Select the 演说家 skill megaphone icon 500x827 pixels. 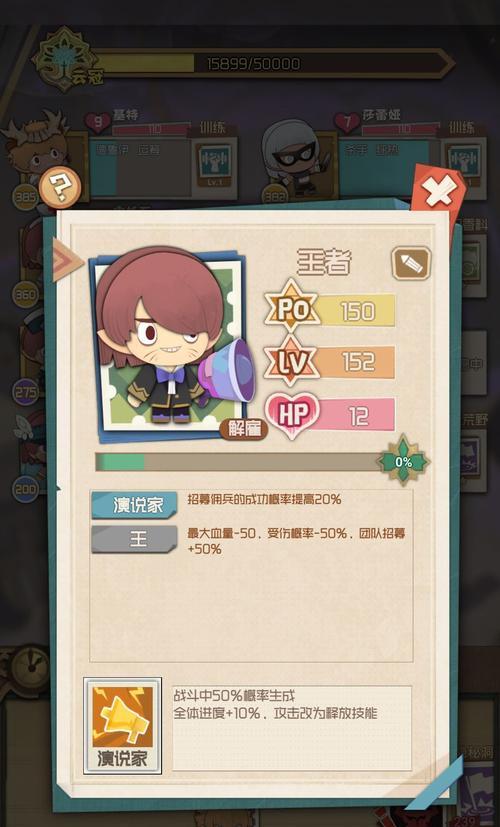tap(122, 726)
